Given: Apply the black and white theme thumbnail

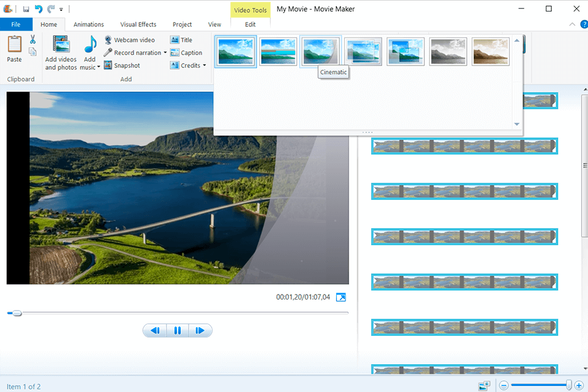Looking at the screenshot, I should click(448, 51).
